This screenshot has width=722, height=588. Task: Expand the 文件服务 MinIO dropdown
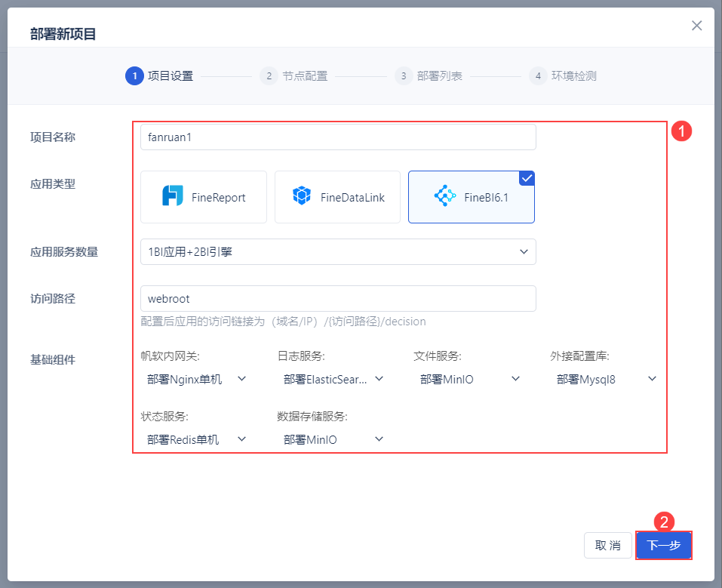click(470, 379)
